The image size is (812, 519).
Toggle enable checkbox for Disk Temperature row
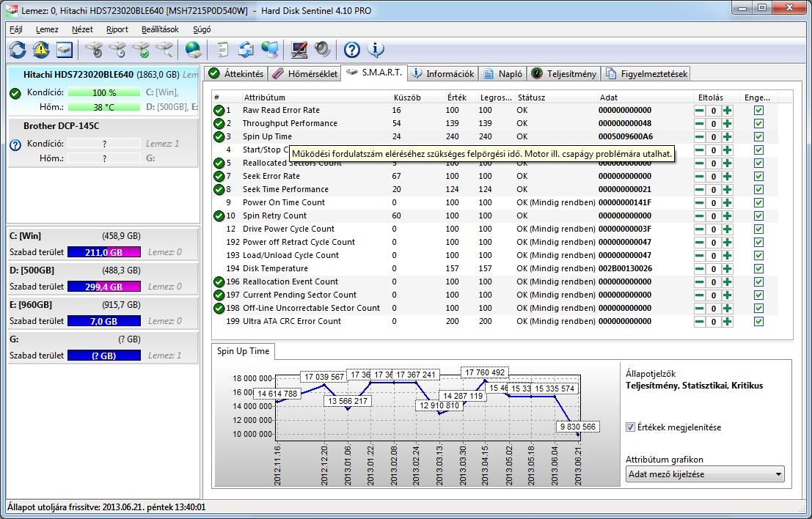point(758,268)
